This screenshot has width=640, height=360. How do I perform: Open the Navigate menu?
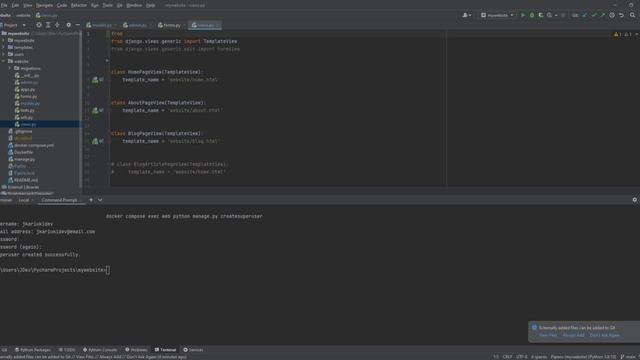tap(44, 5)
